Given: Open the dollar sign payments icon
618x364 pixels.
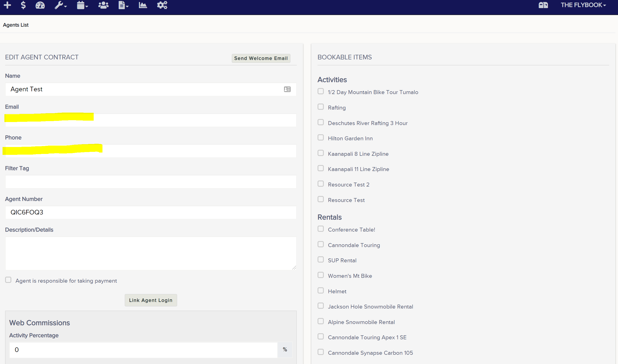Looking at the screenshot, I should [x=23, y=5].
